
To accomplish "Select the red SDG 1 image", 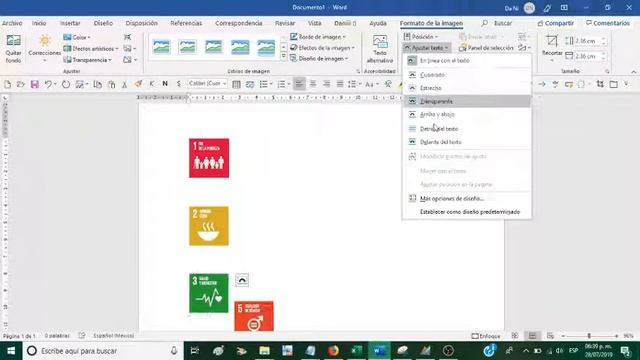I will (209, 158).
